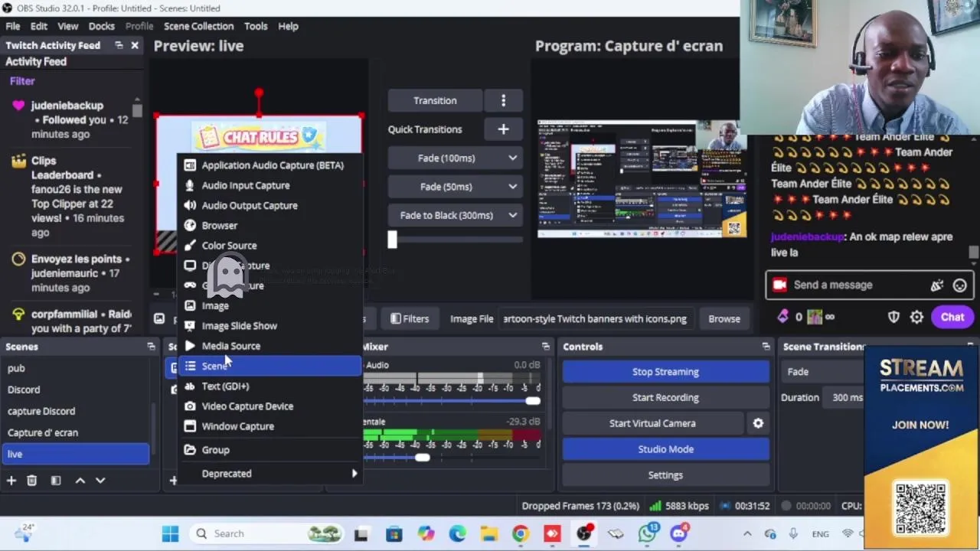Close the Twitch Activity Feed dock

click(x=135, y=45)
